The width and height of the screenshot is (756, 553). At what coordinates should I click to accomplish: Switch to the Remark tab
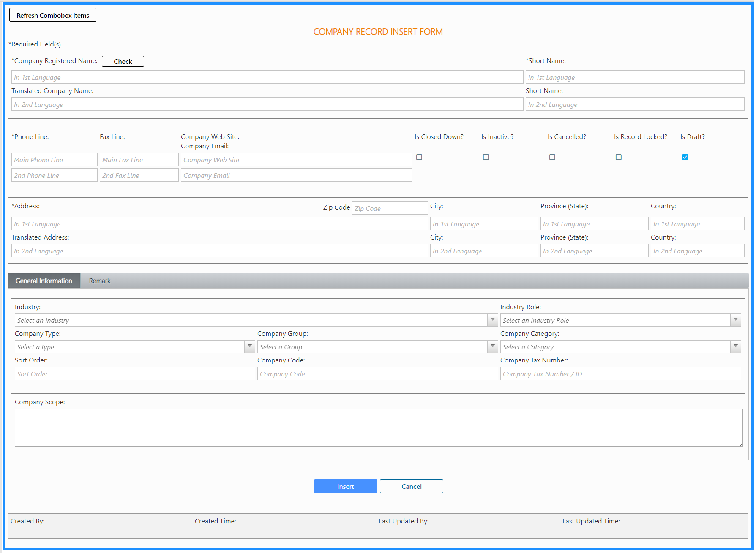click(99, 281)
